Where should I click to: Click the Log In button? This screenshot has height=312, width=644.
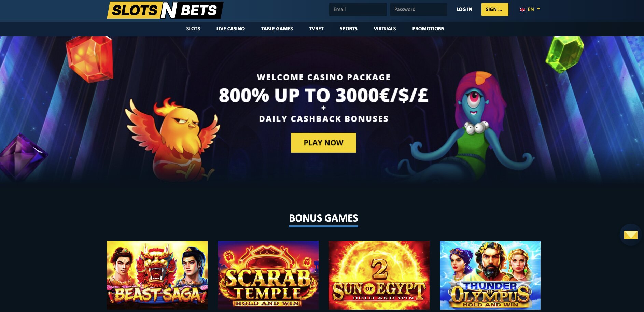pos(464,9)
